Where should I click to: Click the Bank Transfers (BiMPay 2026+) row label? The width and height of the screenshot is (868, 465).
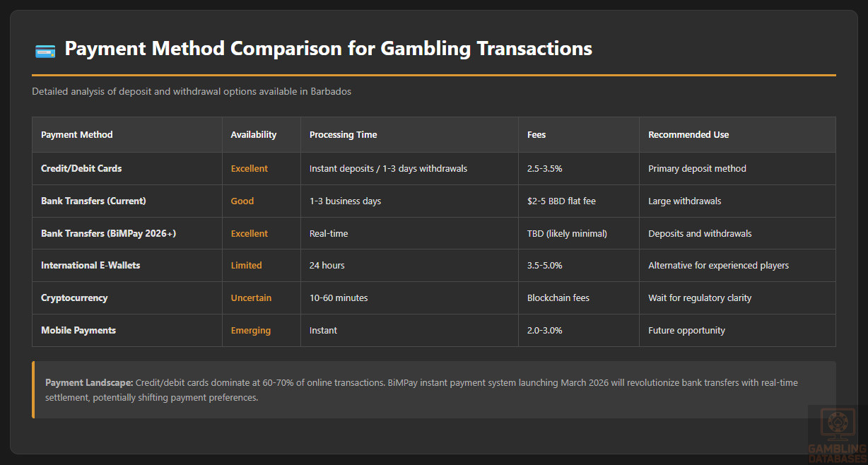point(108,233)
